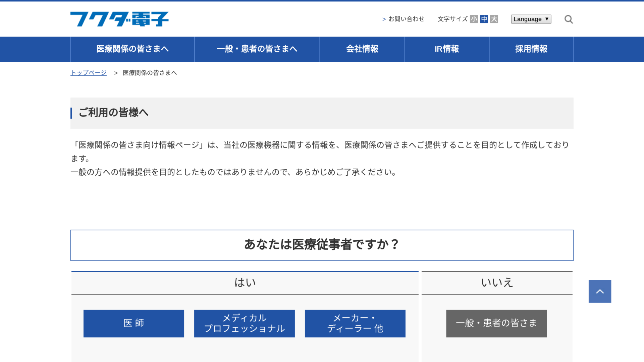Click the メーカー・ディーラー 他 option
The image size is (644, 362).
point(355,323)
